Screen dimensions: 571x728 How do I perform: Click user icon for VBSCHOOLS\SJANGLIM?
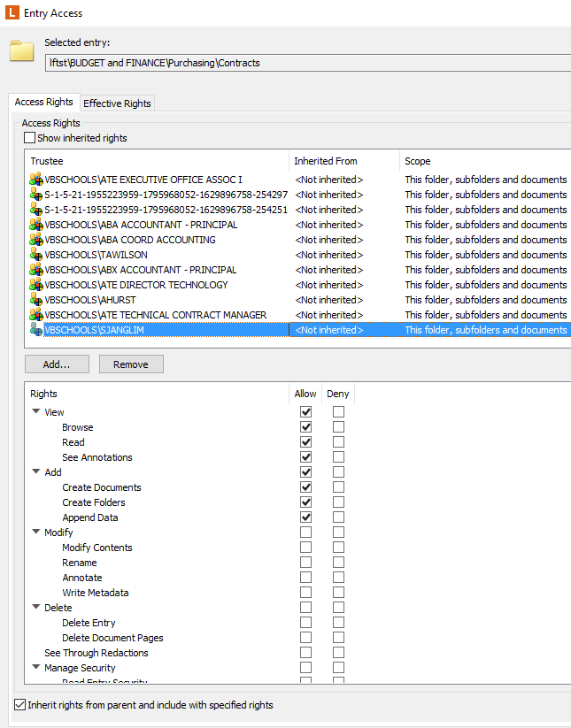(36, 330)
